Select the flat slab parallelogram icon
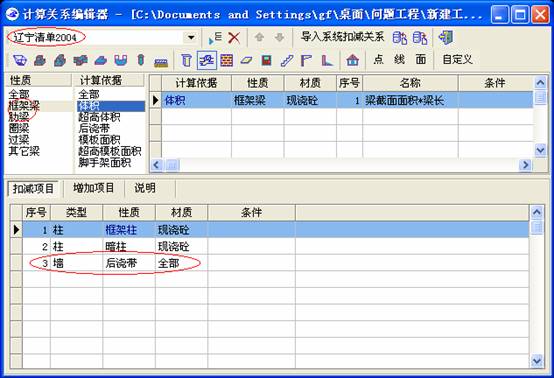The height and width of the screenshot is (378, 554). click(x=246, y=60)
